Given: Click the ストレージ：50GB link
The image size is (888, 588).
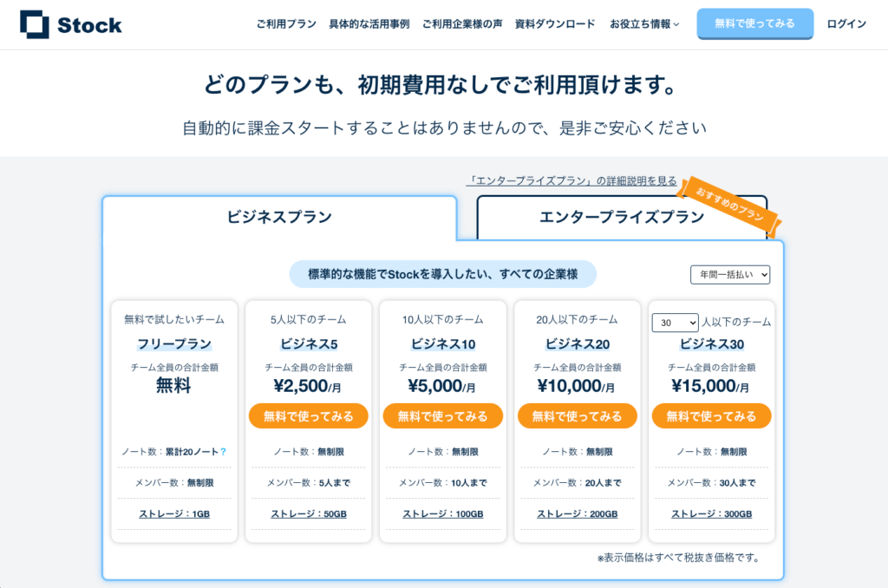Looking at the screenshot, I should (309, 514).
